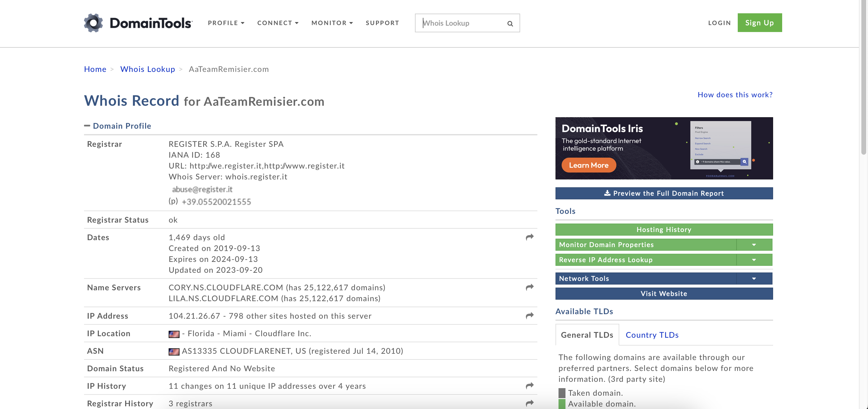Collapse the Domain Profile section
Image resolution: width=868 pixels, height=409 pixels.
(x=88, y=126)
